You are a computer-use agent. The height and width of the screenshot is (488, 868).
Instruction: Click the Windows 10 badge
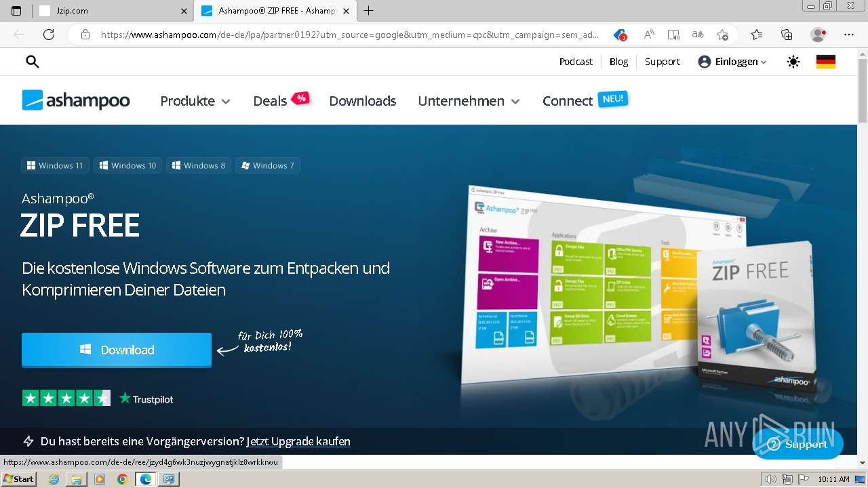[127, 165]
